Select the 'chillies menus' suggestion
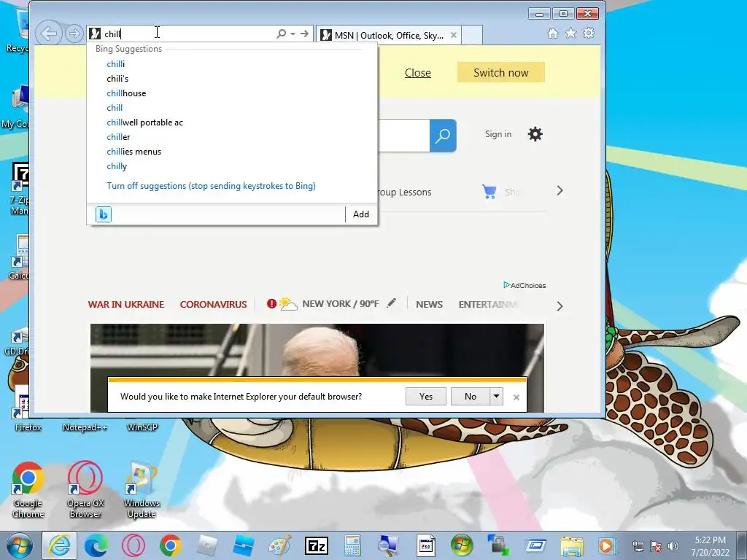 point(134,152)
